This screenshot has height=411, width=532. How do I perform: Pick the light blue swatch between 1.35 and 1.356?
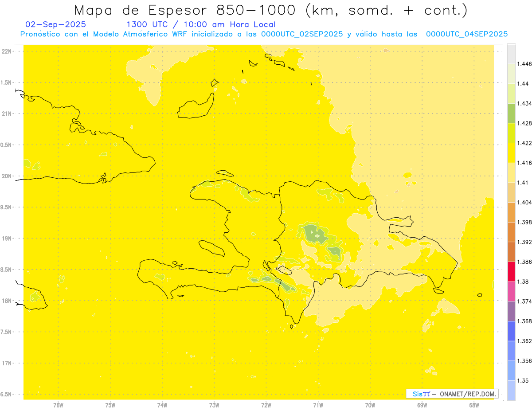(x=511, y=371)
